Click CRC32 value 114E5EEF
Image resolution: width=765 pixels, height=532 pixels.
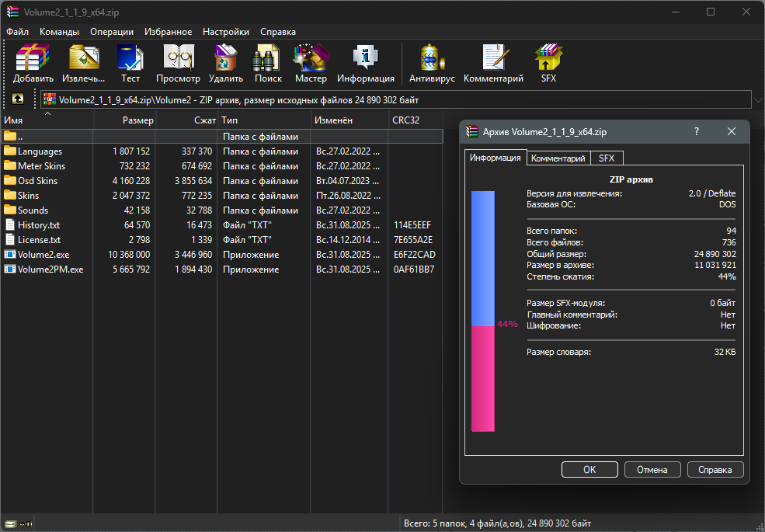coord(412,225)
